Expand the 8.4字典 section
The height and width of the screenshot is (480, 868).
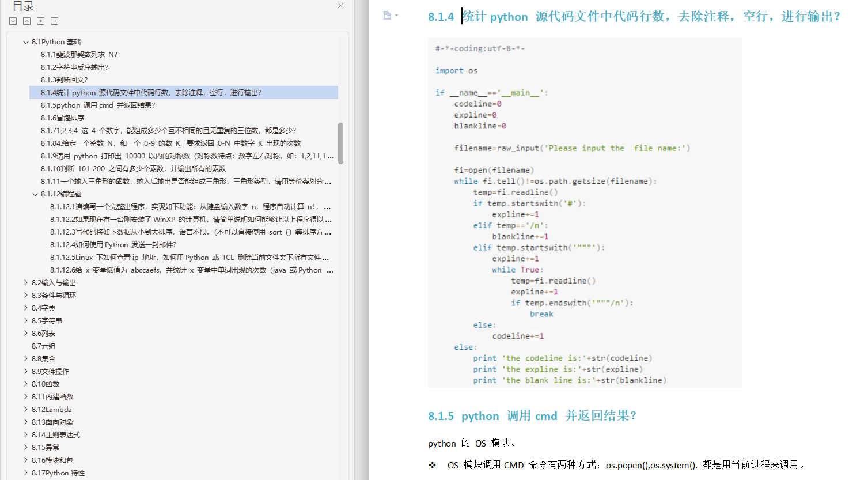click(26, 308)
